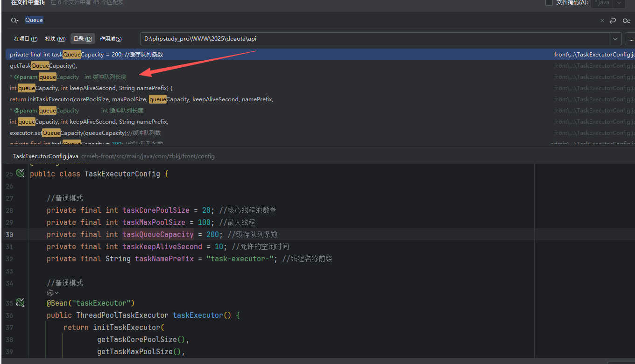Open the directory browse '...' button
This screenshot has height=364, width=635.
pyautogui.click(x=630, y=39)
